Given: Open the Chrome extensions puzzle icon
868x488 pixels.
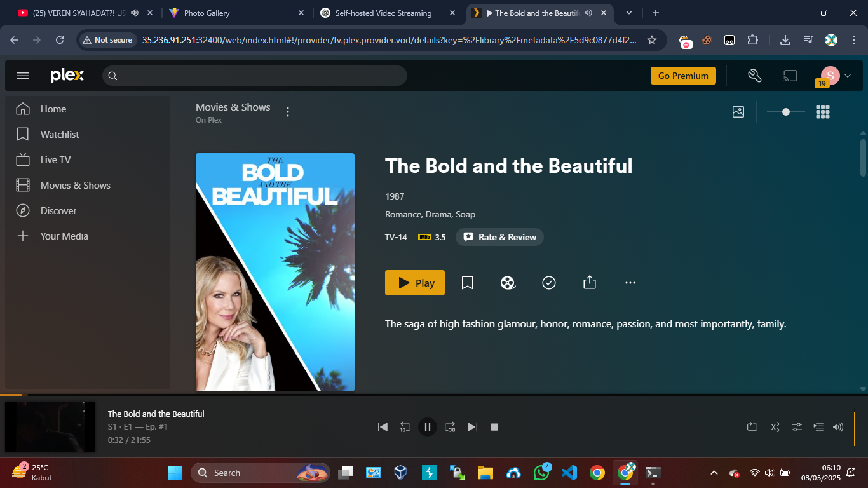Looking at the screenshot, I should tap(752, 40).
